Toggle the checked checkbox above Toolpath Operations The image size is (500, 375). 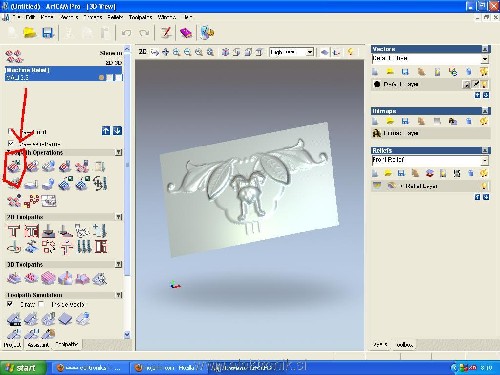[11, 143]
